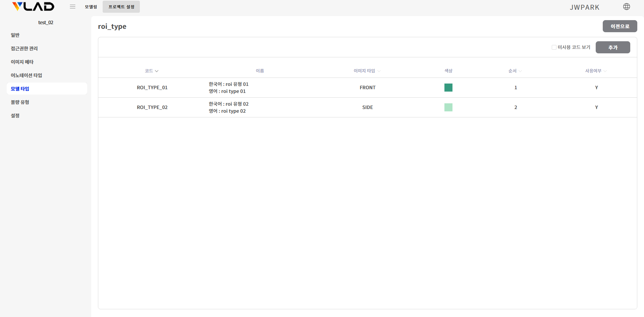Click order value 1 for ROI_TYPE_01

click(516, 88)
